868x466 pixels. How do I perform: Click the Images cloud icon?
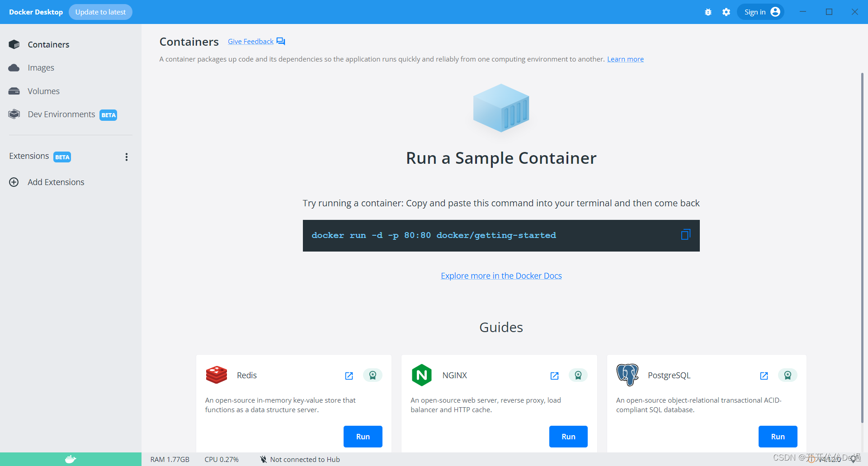(x=14, y=68)
